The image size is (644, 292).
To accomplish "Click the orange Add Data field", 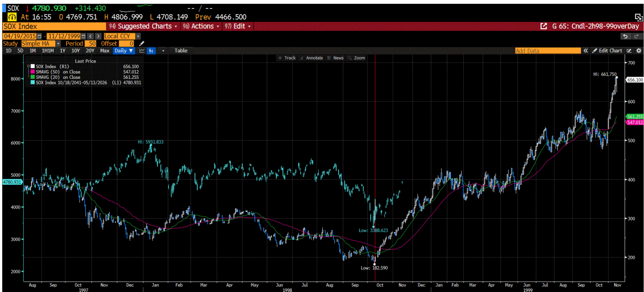I will pyautogui.click(x=547, y=50).
